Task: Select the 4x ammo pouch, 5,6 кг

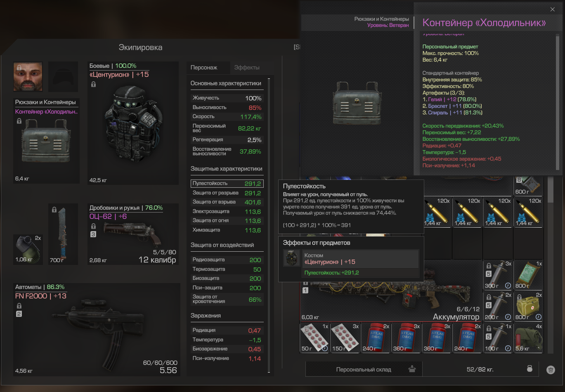Action: 529,338
